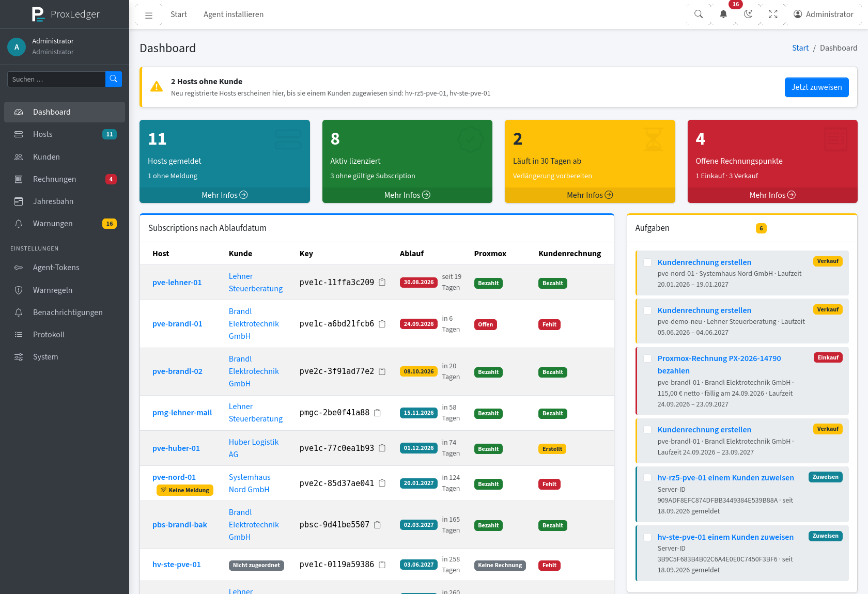
Task: Open the Administrator user dropdown
Action: click(824, 14)
